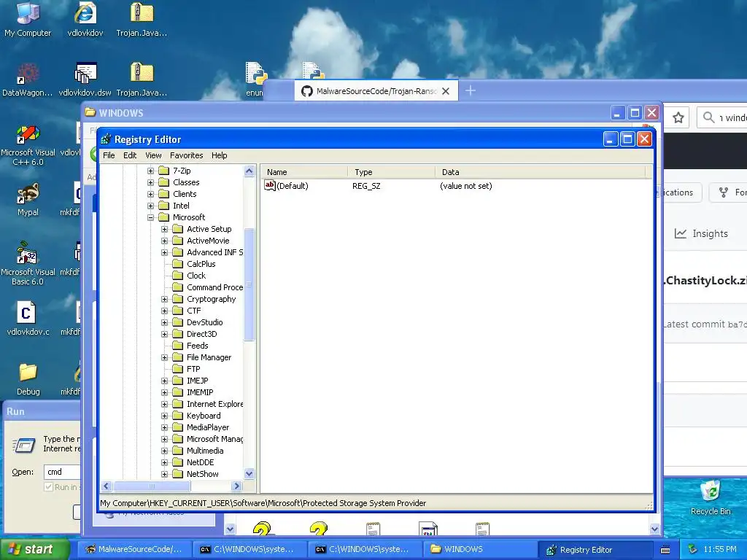Click tree pane scroll up arrow
Image resolution: width=747 pixels, height=560 pixels.
(x=249, y=171)
